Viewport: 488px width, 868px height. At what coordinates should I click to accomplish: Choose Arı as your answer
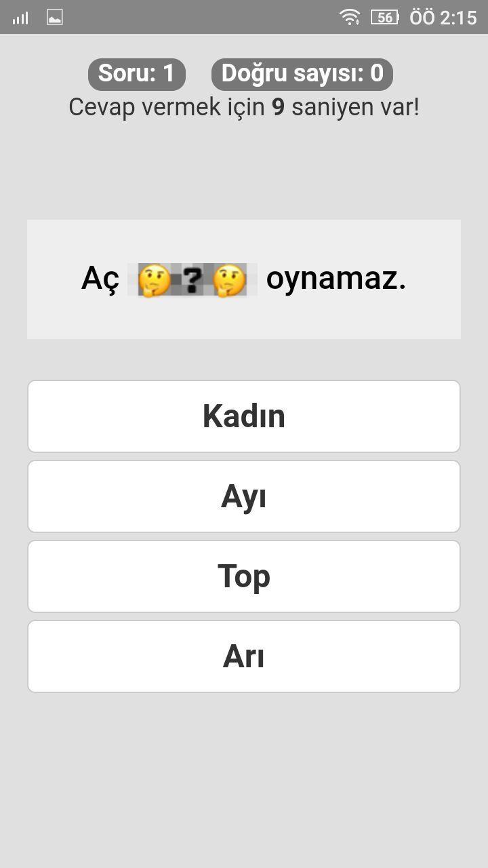244,656
